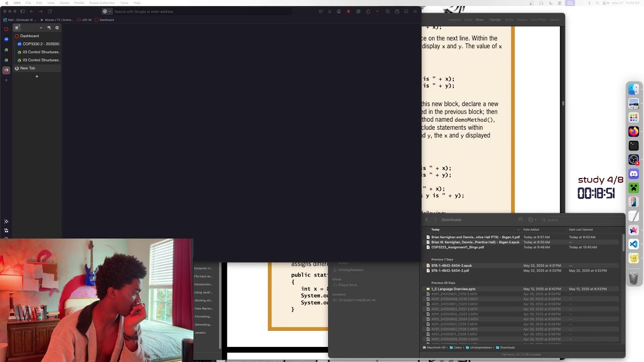The image size is (644, 362).
Task: Open the Movies / TV / Anime bookmark
Action: click(56, 20)
